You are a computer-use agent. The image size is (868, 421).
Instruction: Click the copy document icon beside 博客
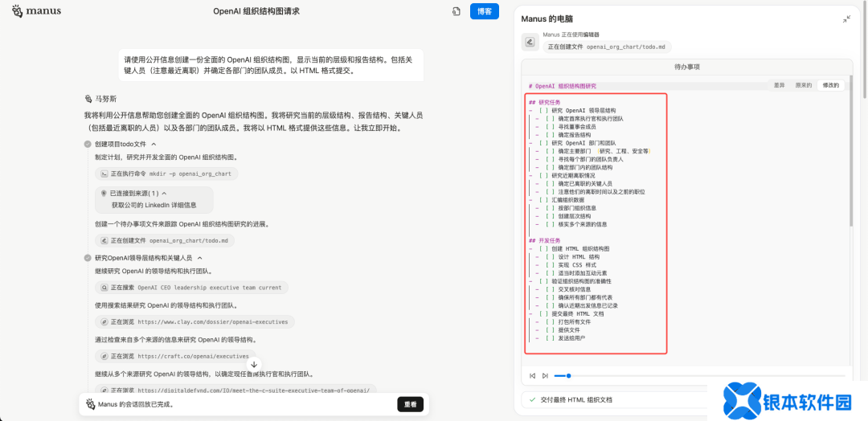[456, 11]
